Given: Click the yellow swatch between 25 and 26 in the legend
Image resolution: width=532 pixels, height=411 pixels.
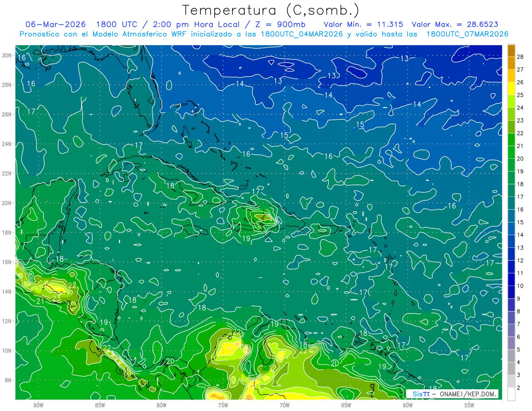Looking at the screenshot, I should 511,88.
